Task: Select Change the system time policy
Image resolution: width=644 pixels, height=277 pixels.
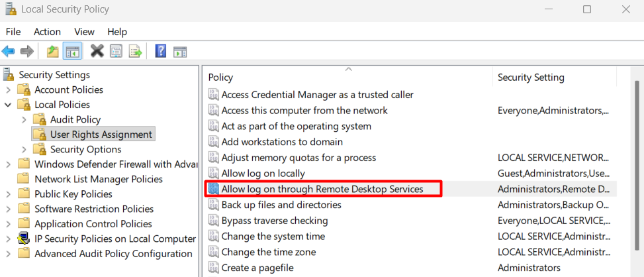Action: (x=273, y=237)
